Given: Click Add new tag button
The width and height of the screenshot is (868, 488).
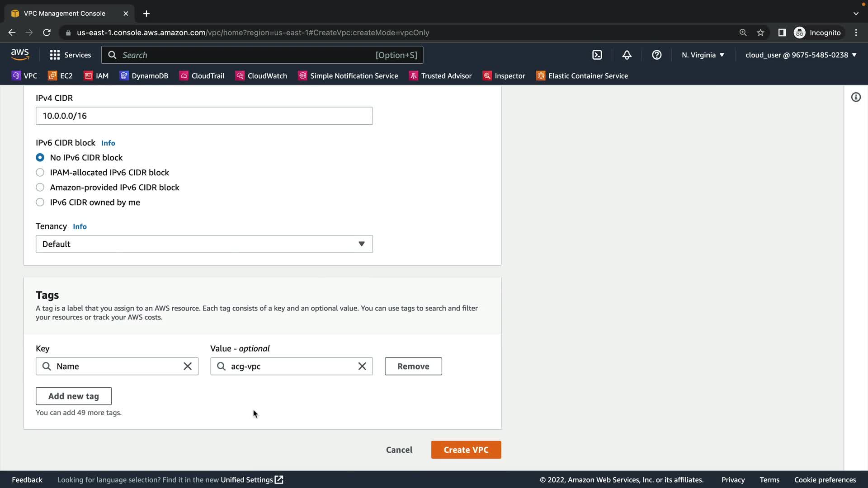Looking at the screenshot, I should 73,396.
